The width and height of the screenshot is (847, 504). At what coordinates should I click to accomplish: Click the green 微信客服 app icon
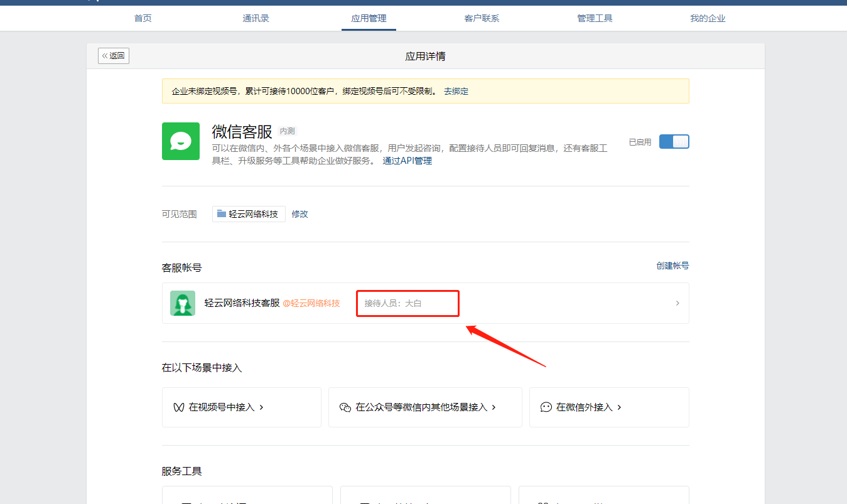coord(181,141)
